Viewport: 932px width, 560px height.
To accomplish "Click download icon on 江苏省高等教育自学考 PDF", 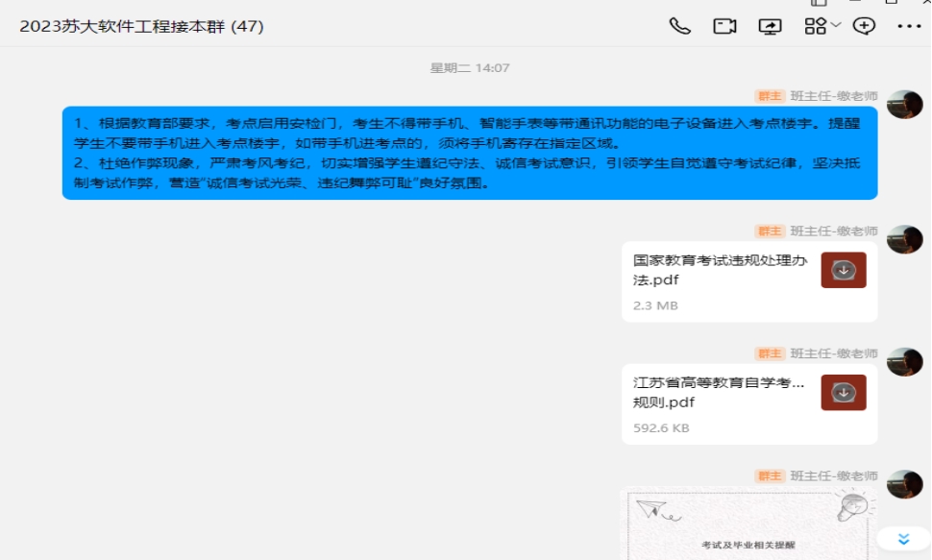I will tap(844, 392).
